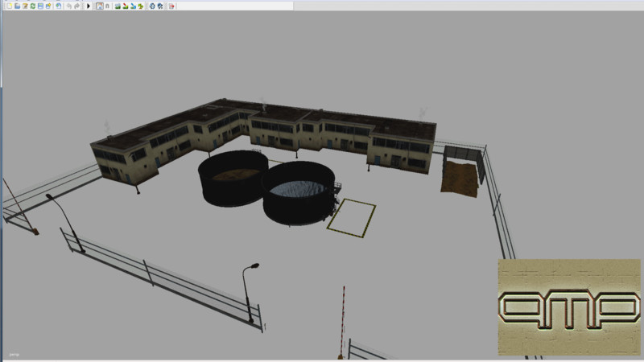Click the red exit icon in the toolbar
The height and width of the screenshot is (362, 644).
[x=171, y=6]
